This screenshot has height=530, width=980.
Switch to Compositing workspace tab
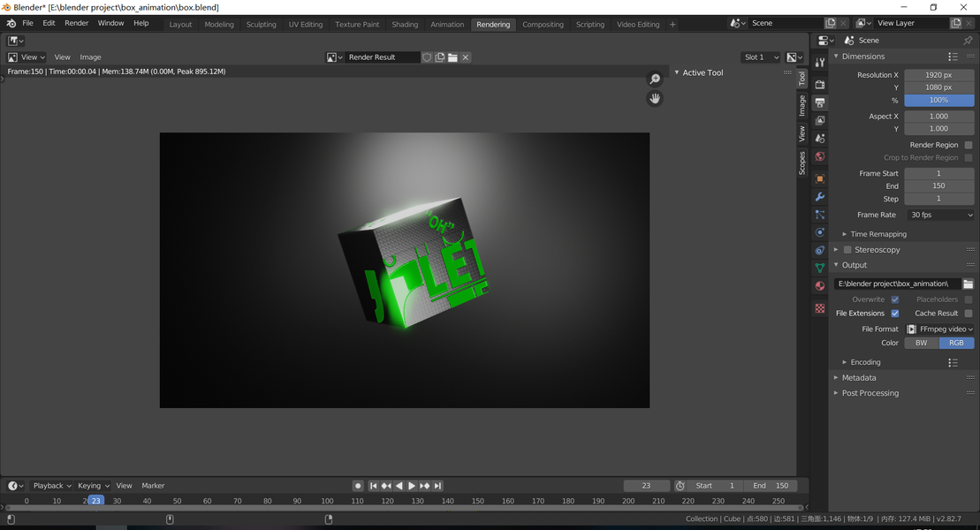click(x=543, y=25)
